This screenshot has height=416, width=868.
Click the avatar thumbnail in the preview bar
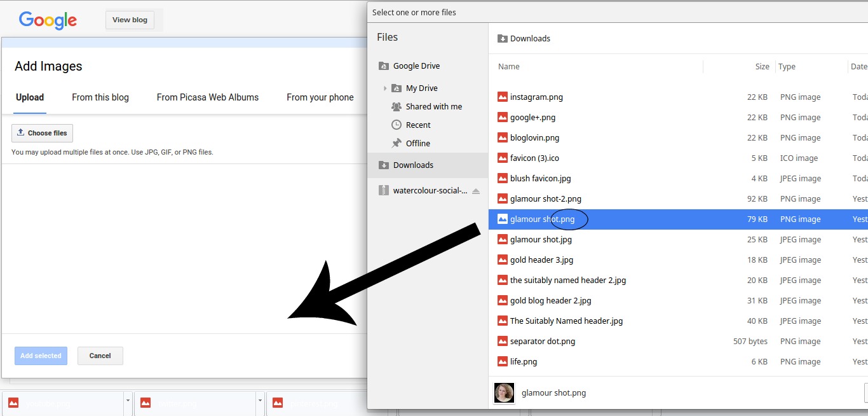pos(504,392)
